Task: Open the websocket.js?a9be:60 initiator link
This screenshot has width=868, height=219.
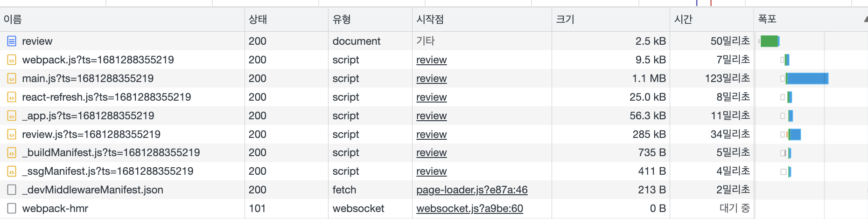Action: click(469, 208)
